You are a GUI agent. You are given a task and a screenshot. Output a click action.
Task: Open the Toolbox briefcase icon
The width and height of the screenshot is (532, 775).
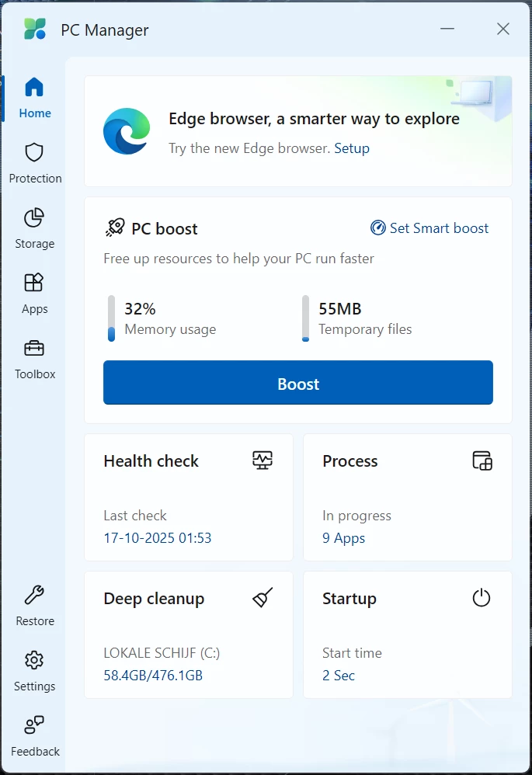(34, 348)
